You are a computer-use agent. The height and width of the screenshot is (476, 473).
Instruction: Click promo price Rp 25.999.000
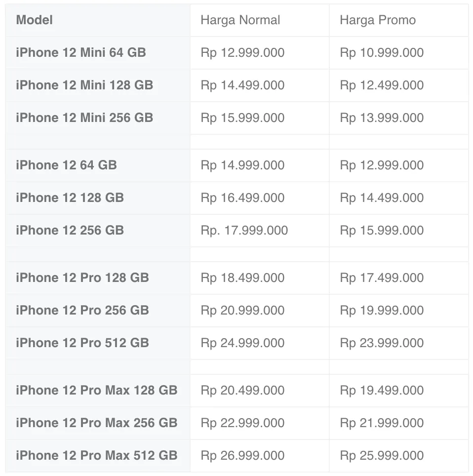[382, 456]
